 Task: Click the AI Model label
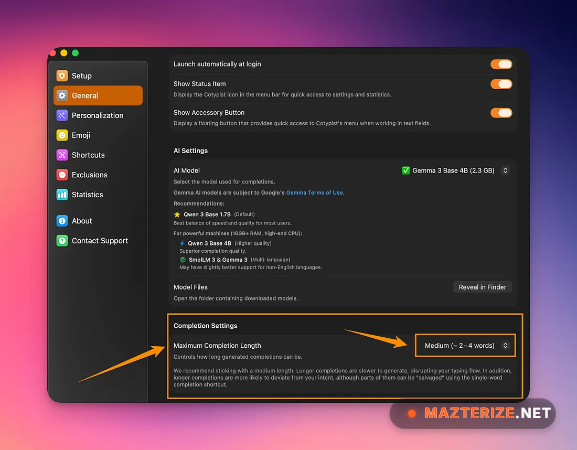(x=187, y=170)
